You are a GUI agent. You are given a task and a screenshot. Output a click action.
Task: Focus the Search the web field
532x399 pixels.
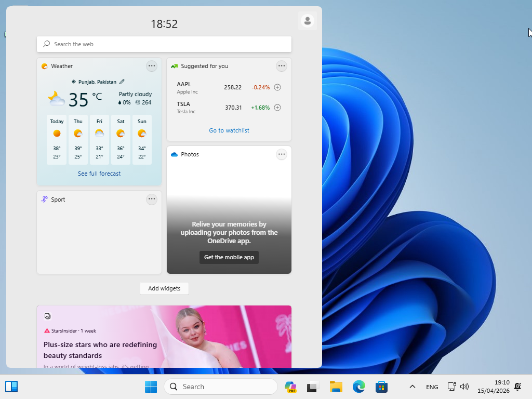click(x=164, y=44)
